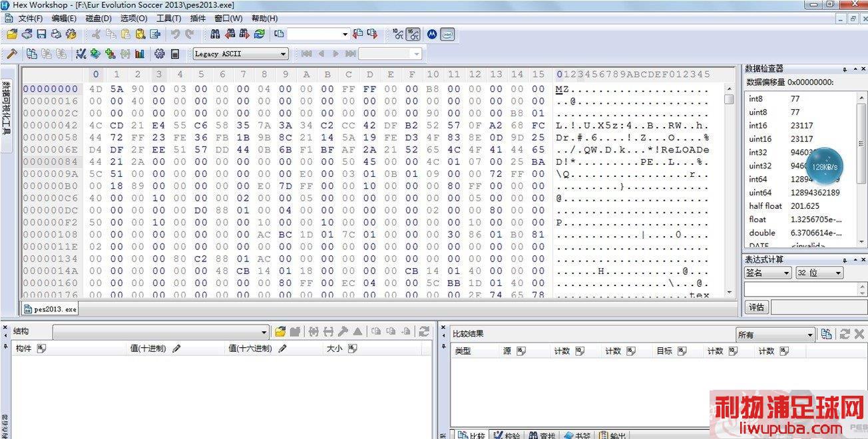Click the bar chart statistics icon

[140, 54]
